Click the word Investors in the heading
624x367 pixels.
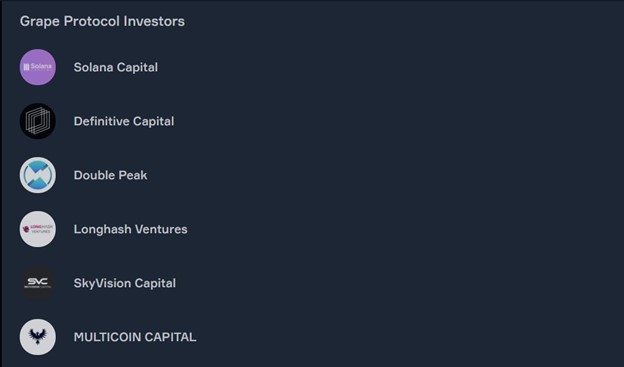tap(154, 21)
